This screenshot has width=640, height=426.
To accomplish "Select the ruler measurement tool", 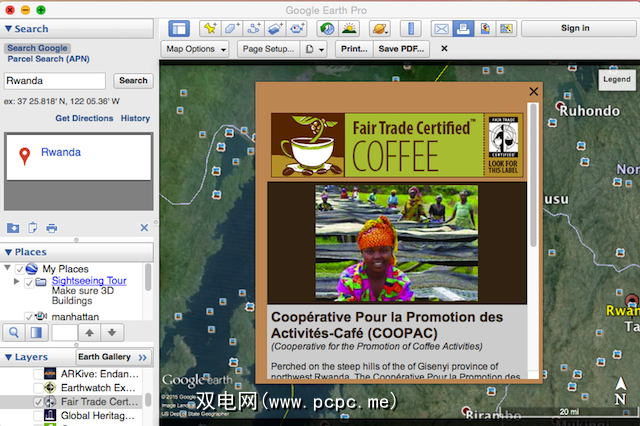I will 410,29.
